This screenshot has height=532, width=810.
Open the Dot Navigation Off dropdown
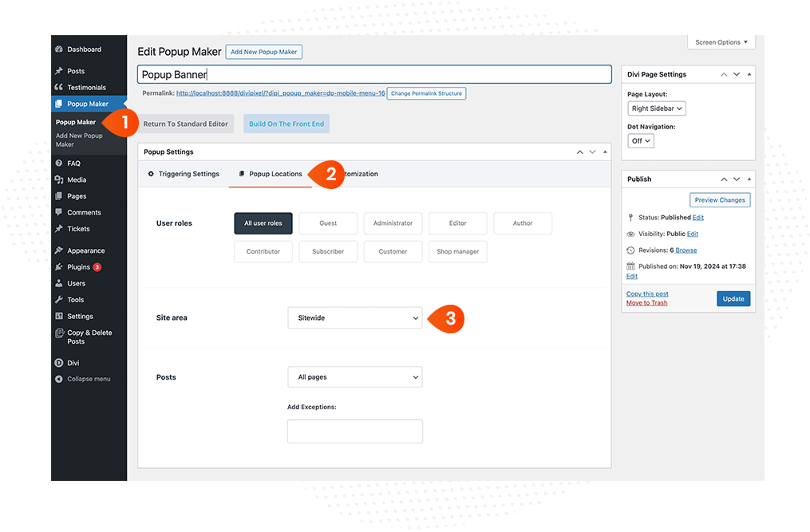tap(641, 141)
